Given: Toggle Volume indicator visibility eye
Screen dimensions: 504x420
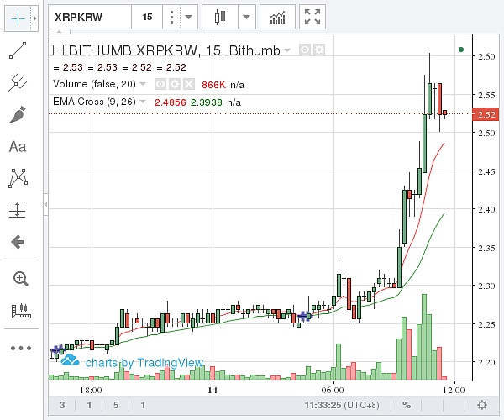Looking at the screenshot, I should pyautogui.click(x=160, y=84).
